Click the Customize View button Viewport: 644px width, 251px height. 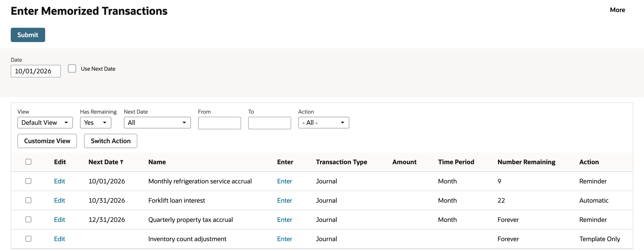click(47, 141)
